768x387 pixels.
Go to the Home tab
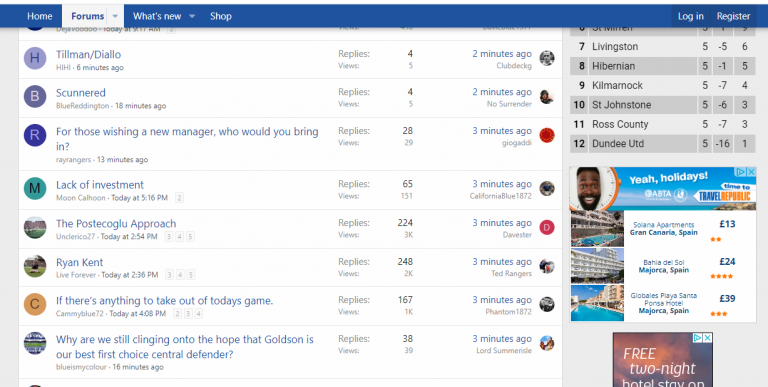[x=40, y=16]
